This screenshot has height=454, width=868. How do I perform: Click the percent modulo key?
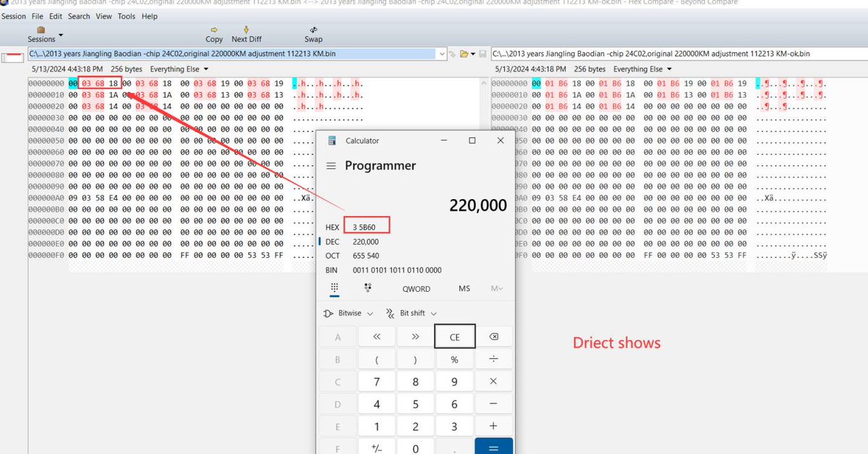(x=454, y=360)
